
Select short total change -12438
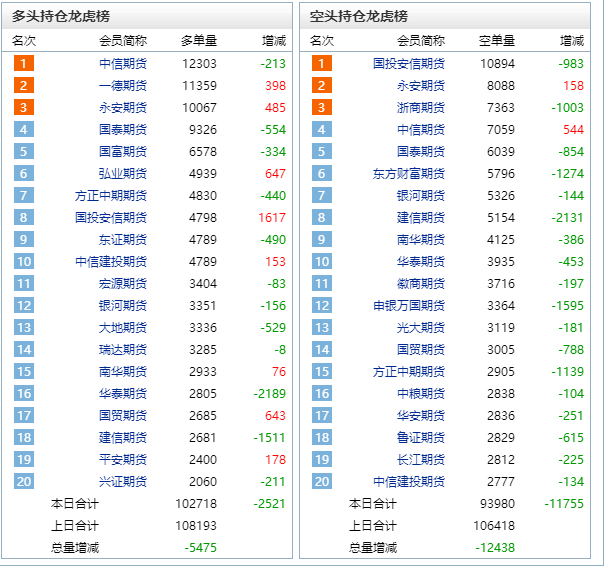point(495,548)
